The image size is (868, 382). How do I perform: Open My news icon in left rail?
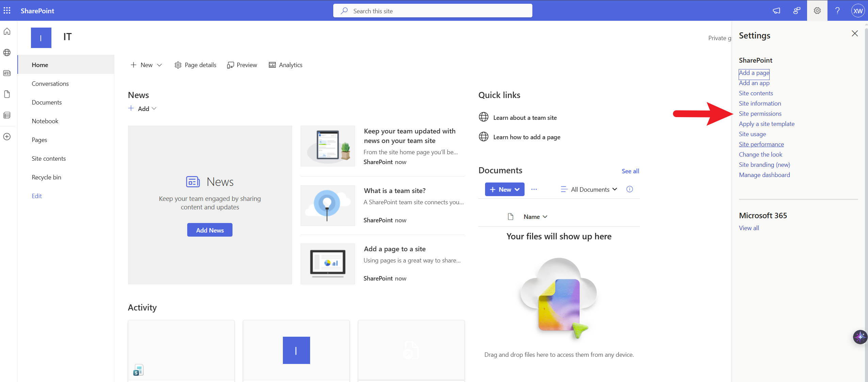[7, 73]
